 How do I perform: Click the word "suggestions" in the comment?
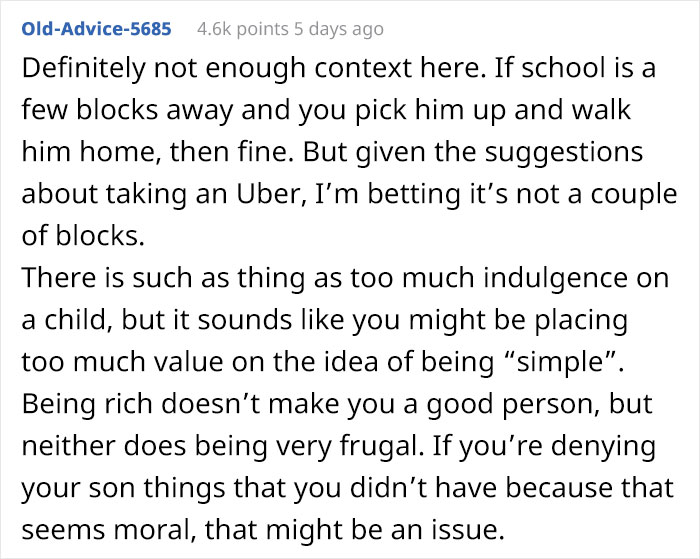pos(563,152)
